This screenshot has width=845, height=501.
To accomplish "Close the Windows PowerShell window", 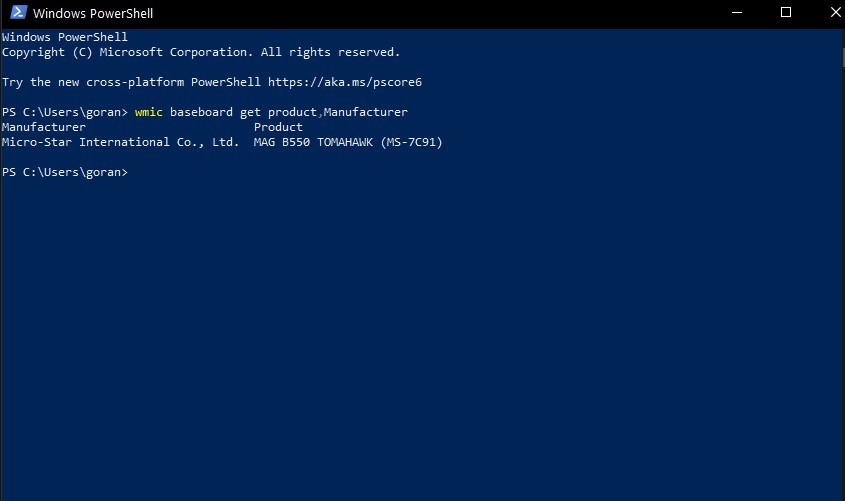I will click(x=834, y=12).
